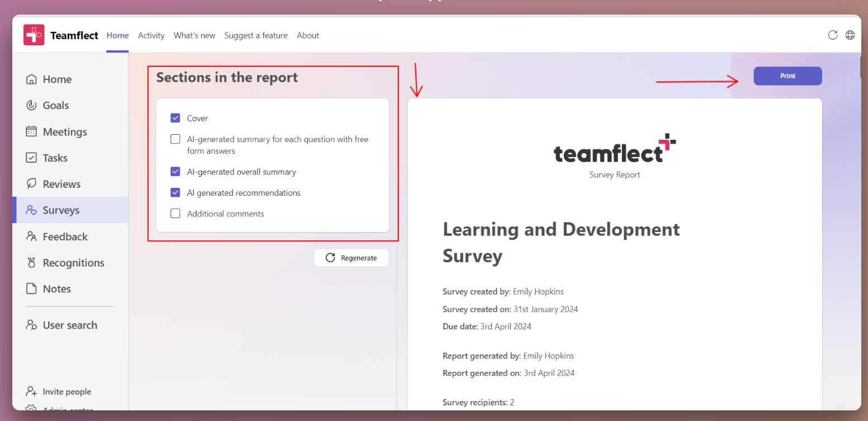Click the Print button
The width and height of the screenshot is (868, 421).
[787, 76]
